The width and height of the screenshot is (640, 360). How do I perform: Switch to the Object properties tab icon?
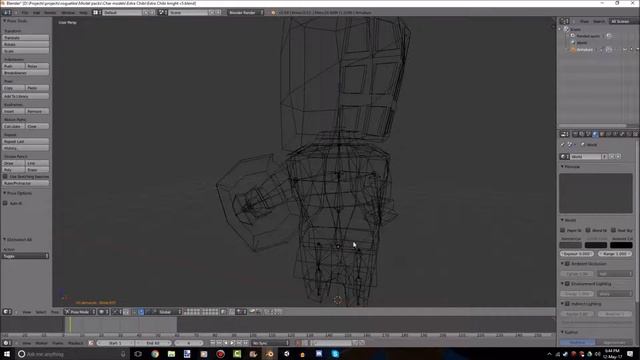pos(602,134)
